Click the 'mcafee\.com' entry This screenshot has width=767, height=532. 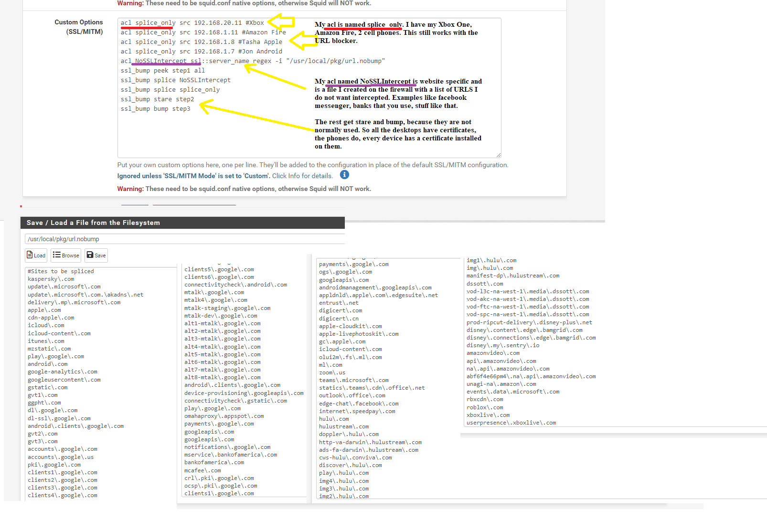coord(203,470)
